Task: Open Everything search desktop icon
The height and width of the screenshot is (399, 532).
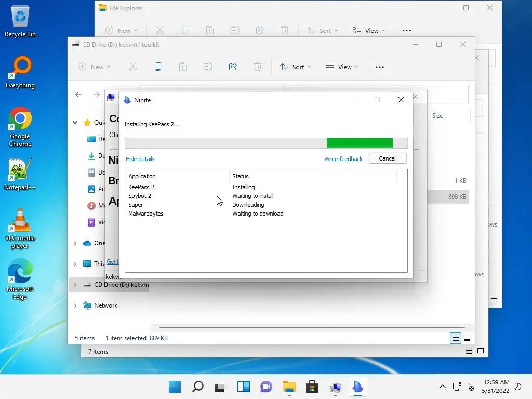Action: pos(20,72)
